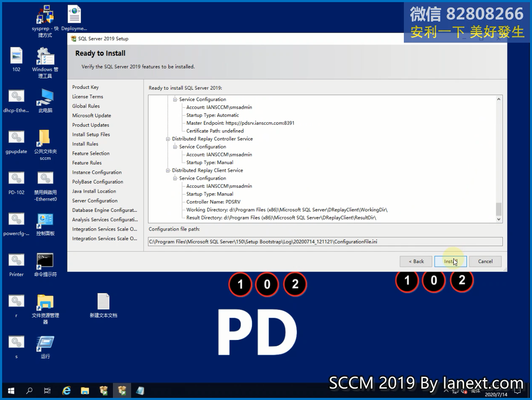
Task: Select the Certificate Path: undefined row
Action: 215,131
